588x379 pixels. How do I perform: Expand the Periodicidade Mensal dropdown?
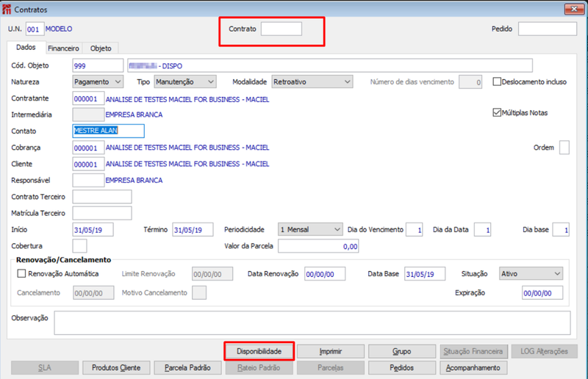pos(310,229)
